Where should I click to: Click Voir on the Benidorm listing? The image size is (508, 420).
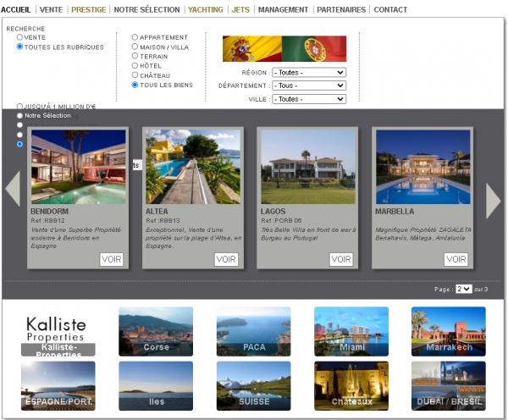[112, 259]
